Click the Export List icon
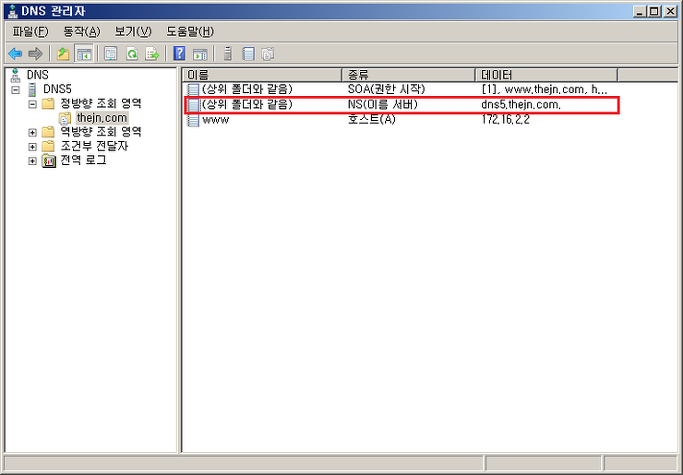 pos(152,54)
